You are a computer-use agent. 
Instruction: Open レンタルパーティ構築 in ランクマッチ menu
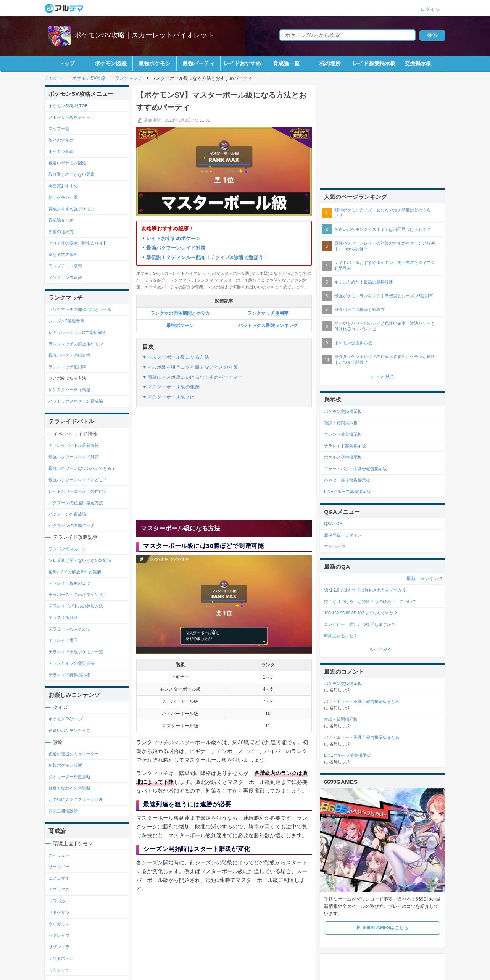[x=87, y=390]
